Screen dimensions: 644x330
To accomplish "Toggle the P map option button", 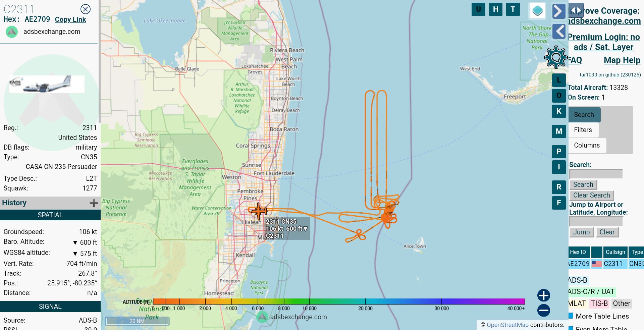I will (x=559, y=152).
